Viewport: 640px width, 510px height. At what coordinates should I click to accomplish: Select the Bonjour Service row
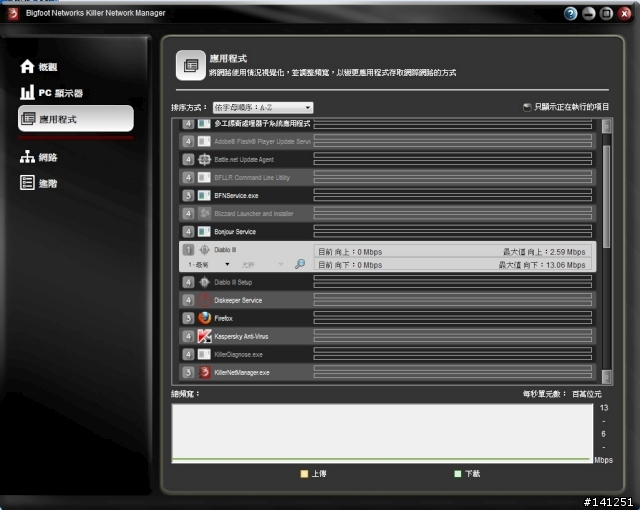tap(388, 232)
